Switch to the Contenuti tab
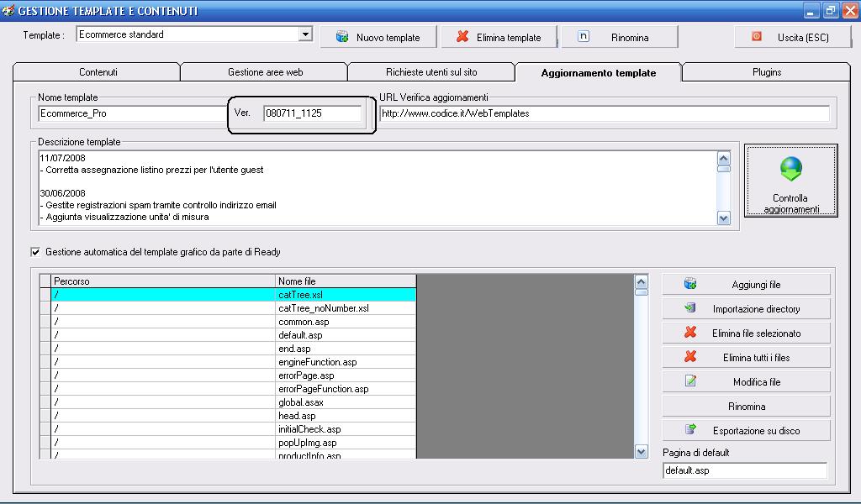 [x=98, y=72]
